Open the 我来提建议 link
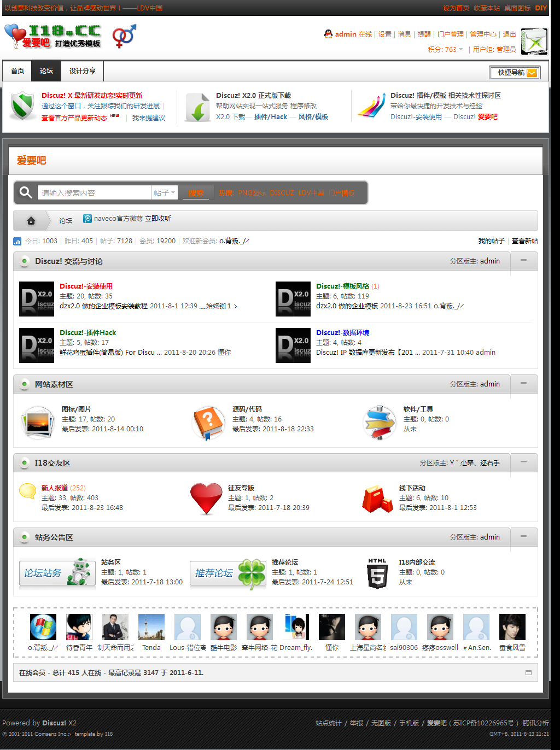 pyautogui.click(x=149, y=118)
